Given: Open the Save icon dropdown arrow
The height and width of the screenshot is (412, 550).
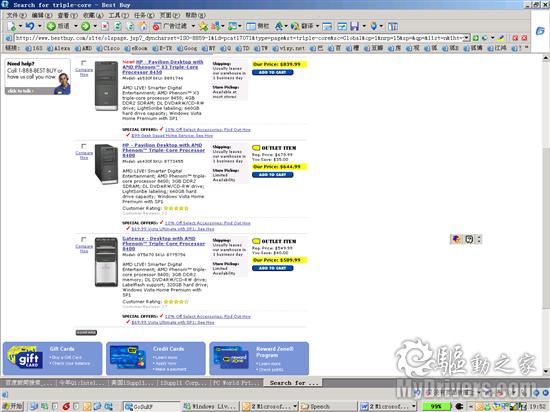Looking at the screenshot, I should pos(364,26).
